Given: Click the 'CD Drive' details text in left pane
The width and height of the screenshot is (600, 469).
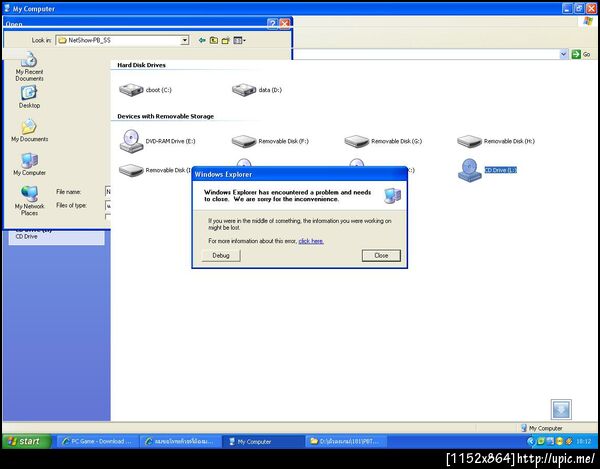Looking at the screenshot, I should click(26, 237).
